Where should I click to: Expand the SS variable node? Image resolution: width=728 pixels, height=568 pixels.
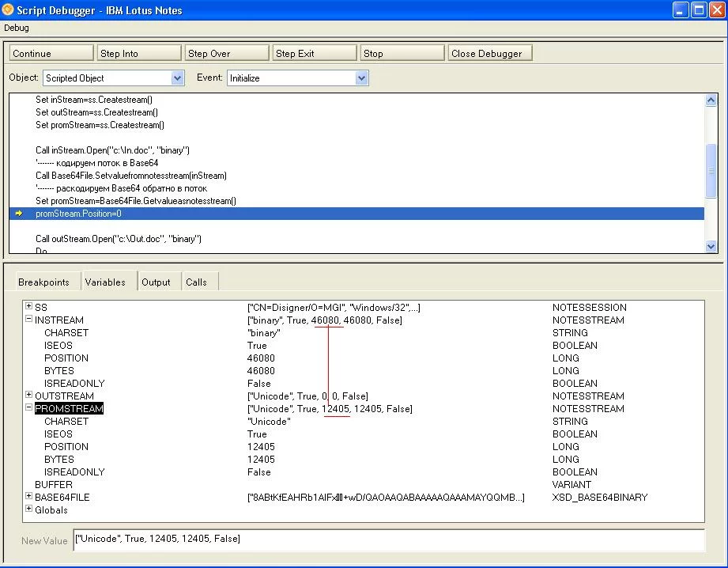tap(28, 307)
